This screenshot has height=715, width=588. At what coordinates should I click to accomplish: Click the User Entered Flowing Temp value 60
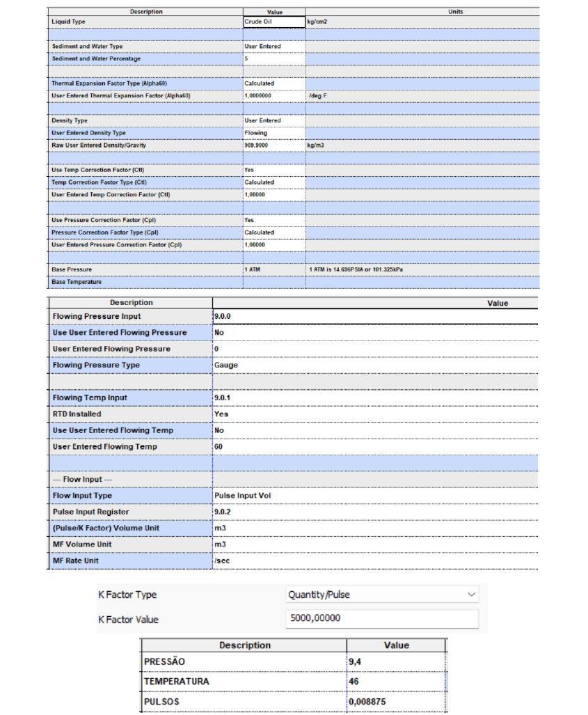tap(375, 447)
